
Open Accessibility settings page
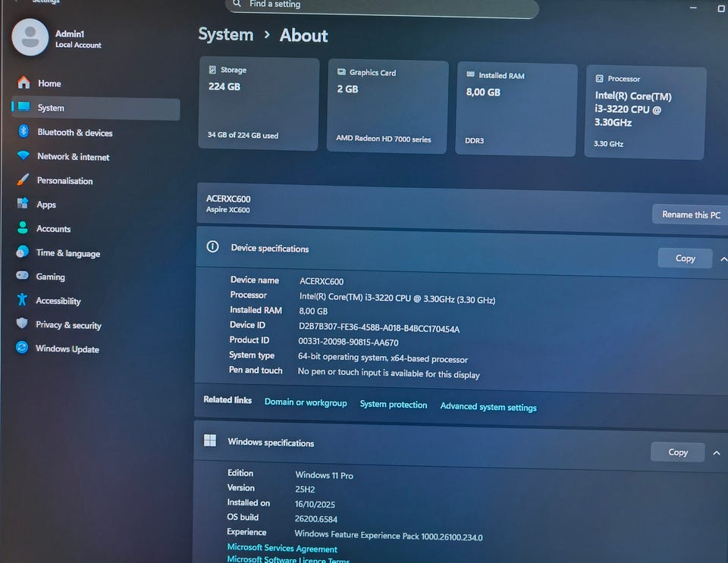96,301
